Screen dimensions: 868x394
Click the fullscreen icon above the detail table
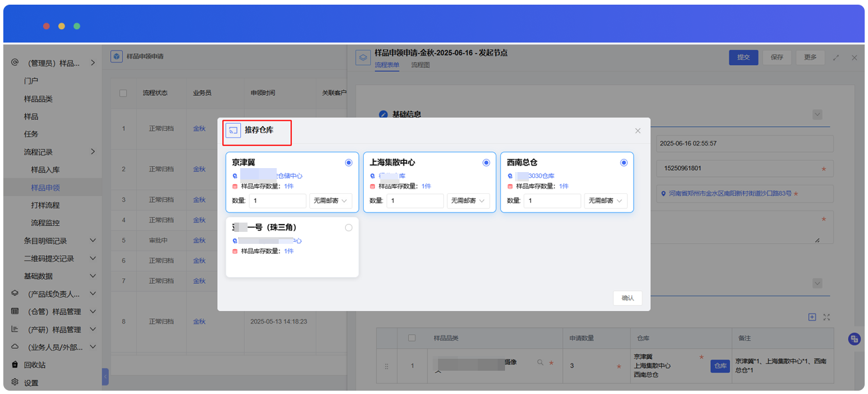coord(826,317)
